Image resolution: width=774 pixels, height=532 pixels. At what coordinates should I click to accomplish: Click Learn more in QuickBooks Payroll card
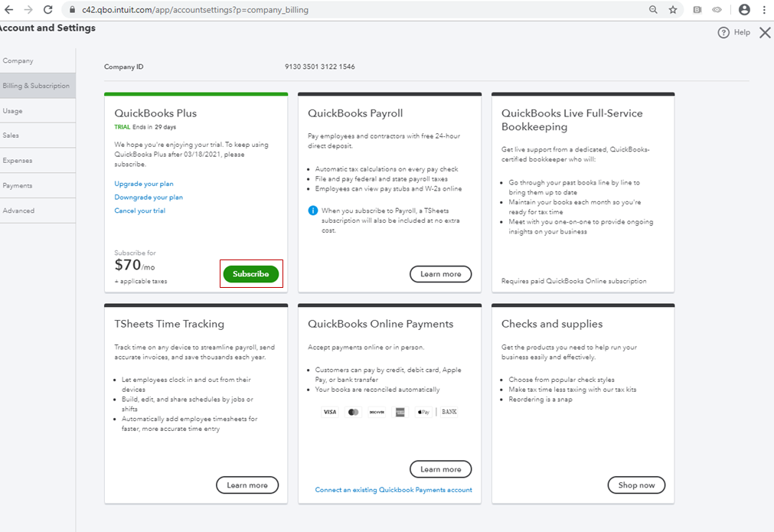(x=441, y=274)
